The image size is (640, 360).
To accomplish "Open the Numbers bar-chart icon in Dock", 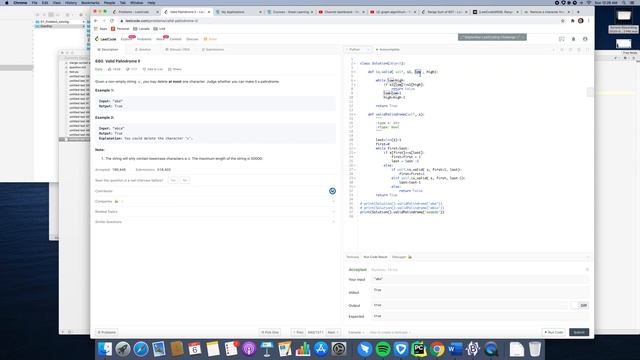I will 303,349.
